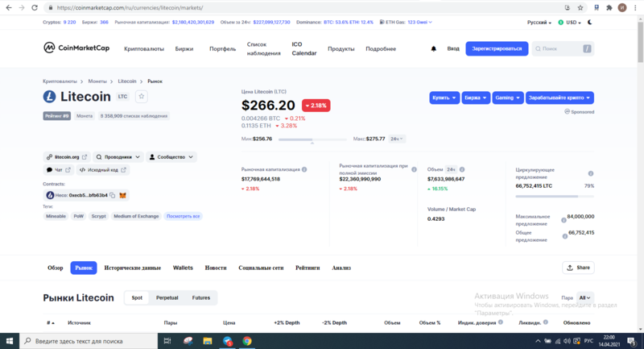The image size is (644, 349).
Task: Click the Поиск search field
Action: [x=563, y=48]
